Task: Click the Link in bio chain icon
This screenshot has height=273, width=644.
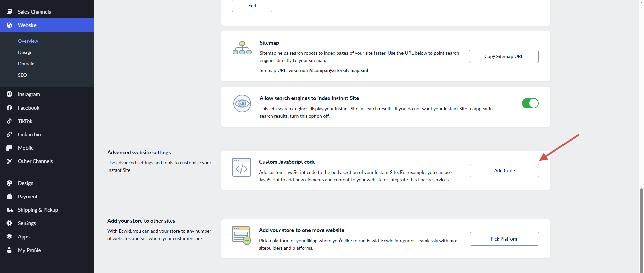Action: pyautogui.click(x=9, y=134)
